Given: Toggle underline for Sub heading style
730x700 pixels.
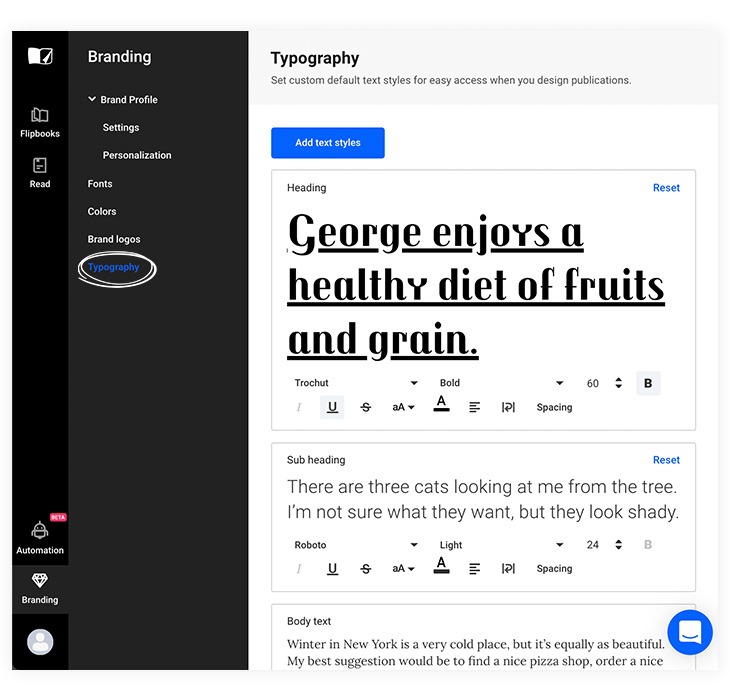Looking at the screenshot, I should [x=332, y=569].
